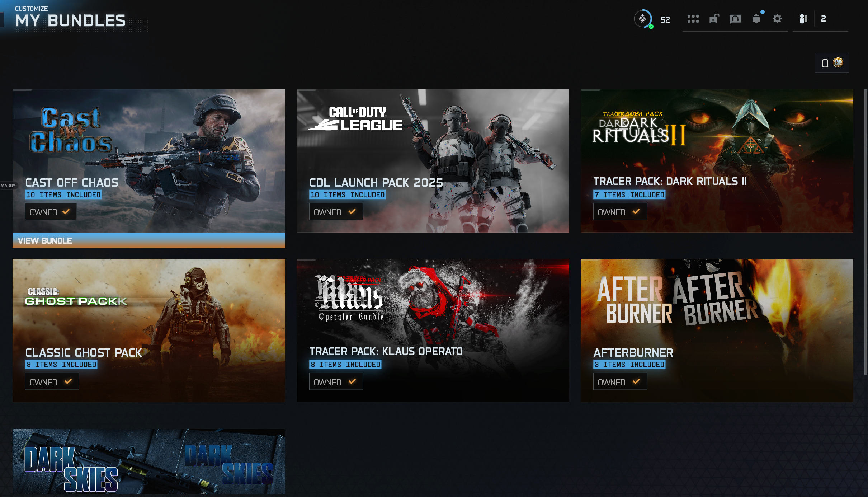868x497 pixels.
Task: Click the MADDY tag on left edge
Action: (8, 186)
